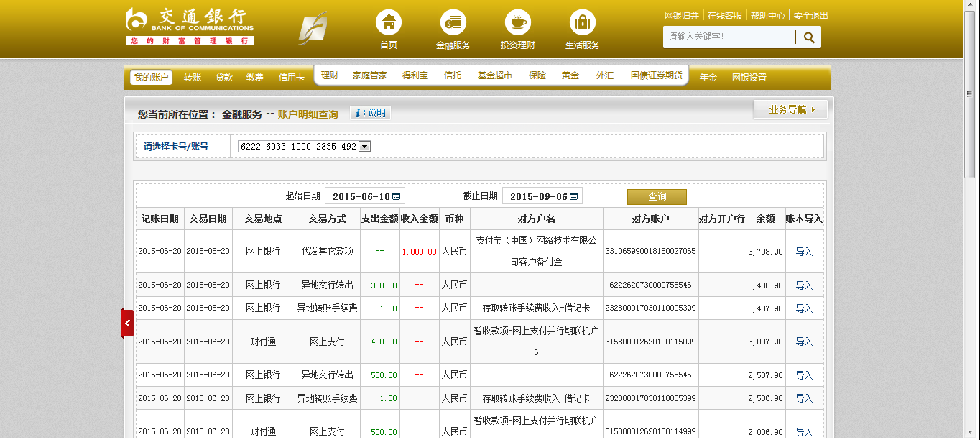Viewport: 980px width, 440px height.
Task: Switch to the 信用卡 tab
Action: [x=291, y=78]
